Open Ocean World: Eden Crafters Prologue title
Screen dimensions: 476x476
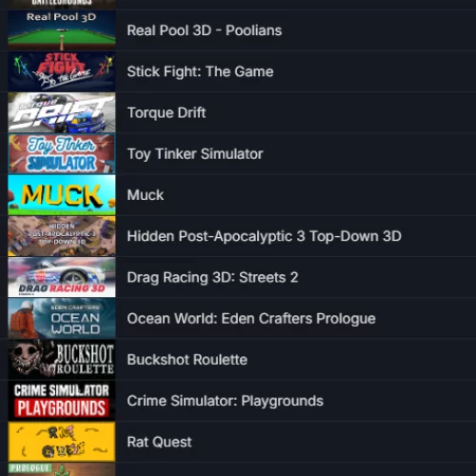[251, 319]
